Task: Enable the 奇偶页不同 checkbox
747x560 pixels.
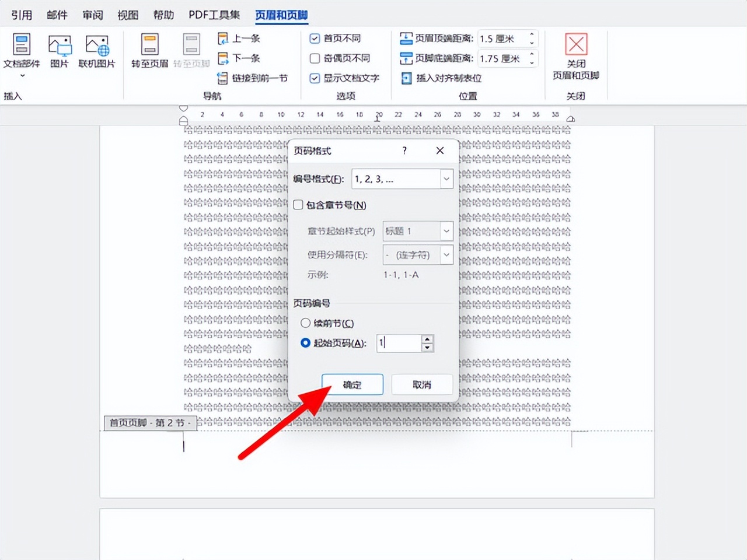Action: [x=315, y=58]
